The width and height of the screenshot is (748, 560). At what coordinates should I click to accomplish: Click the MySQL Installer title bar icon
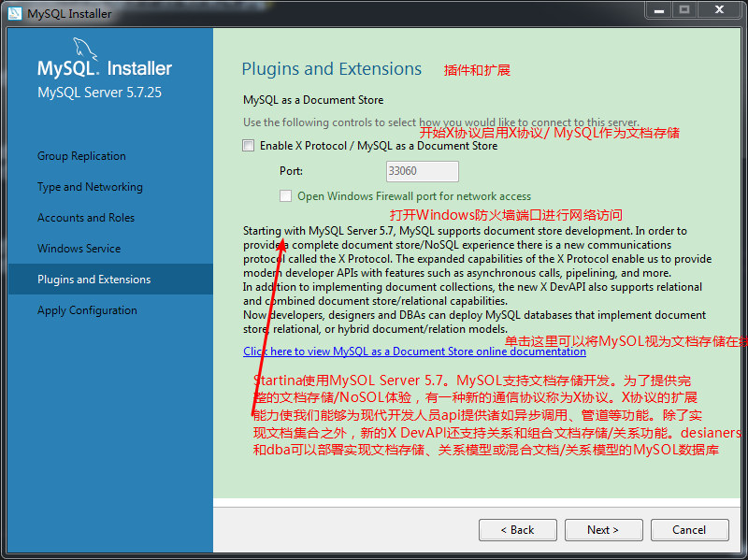[x=15, y=14]
